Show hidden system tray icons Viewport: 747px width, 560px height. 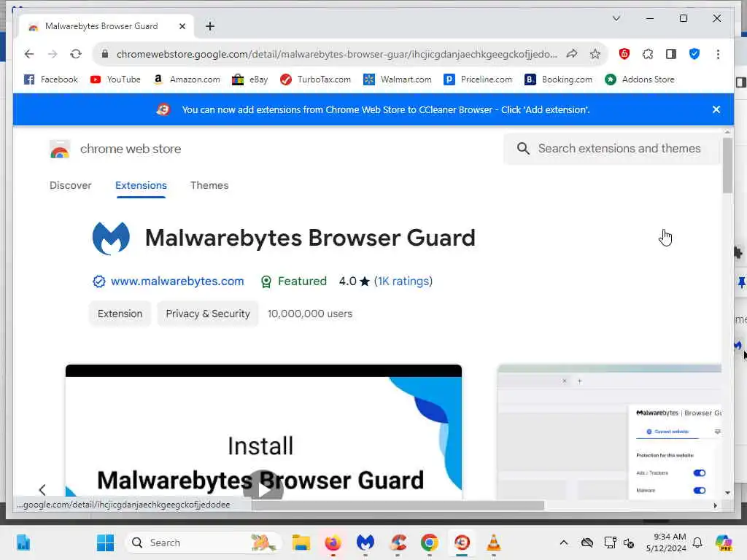[564, 542]
